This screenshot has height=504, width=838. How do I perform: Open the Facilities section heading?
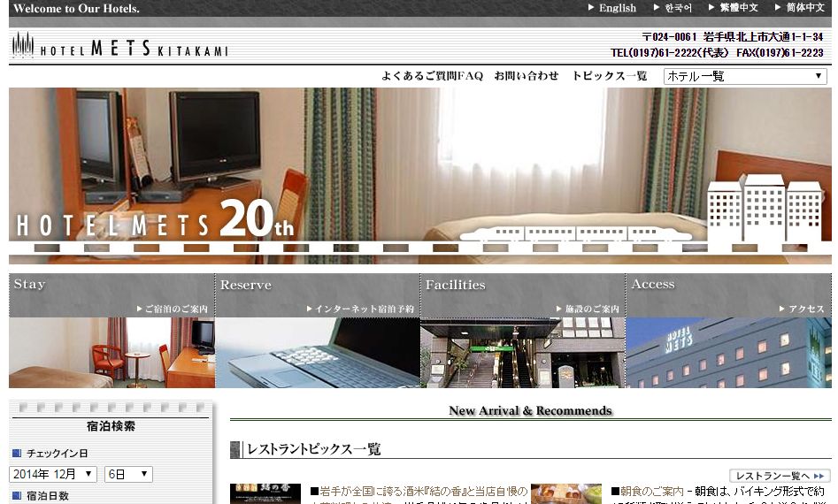click(x=456, y=285)
